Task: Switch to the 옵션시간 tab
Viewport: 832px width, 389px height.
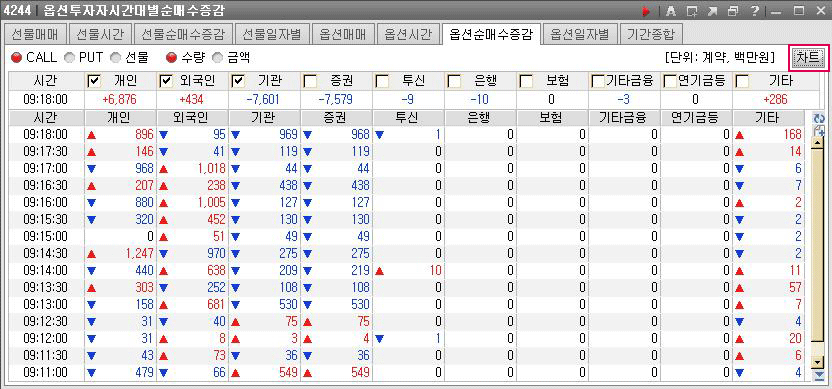Action: 408,34
